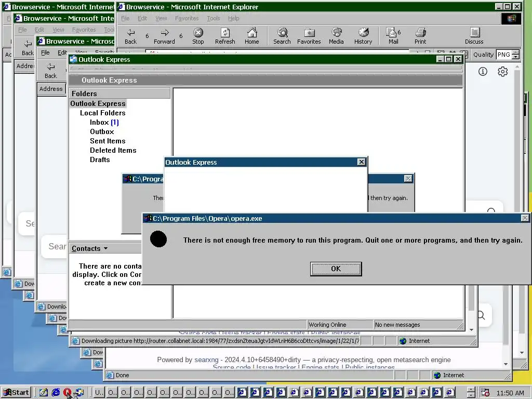The image size is (532, 399).
Task: Open the Search toolbar button
Action: 282,36
